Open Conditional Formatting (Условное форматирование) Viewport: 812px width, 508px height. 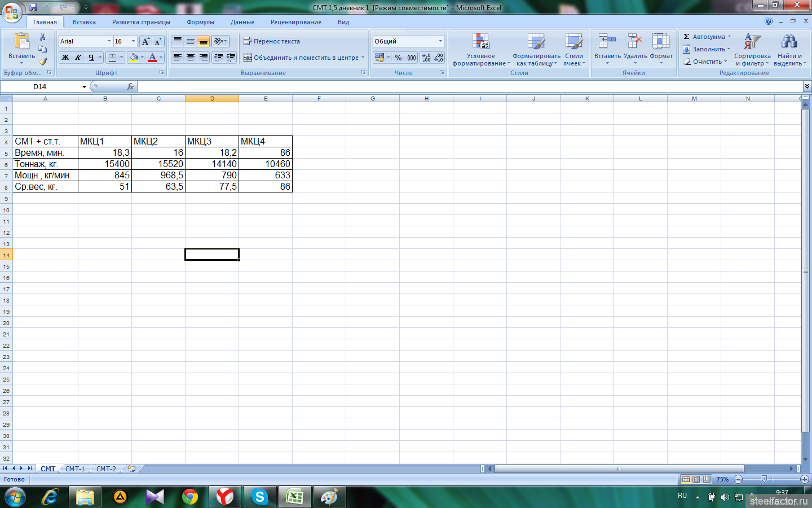pyautogui.click(x=480, y=50)
